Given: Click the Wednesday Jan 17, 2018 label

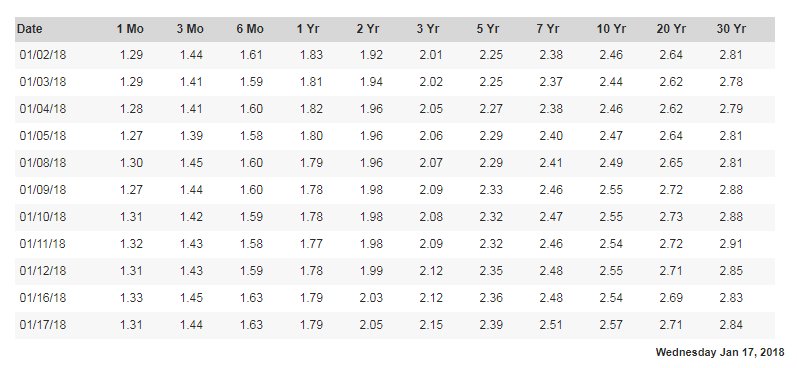Looking at the screenshot, I should (719, 352).
